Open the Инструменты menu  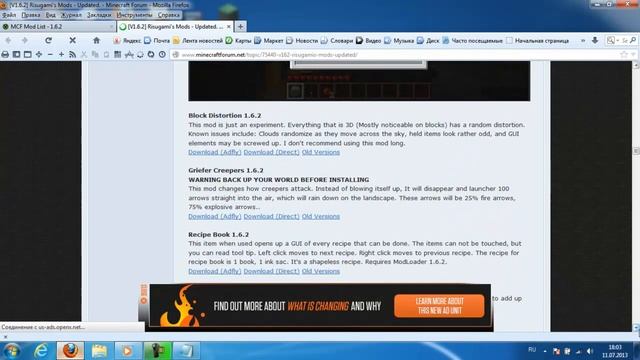pos(134,15)
